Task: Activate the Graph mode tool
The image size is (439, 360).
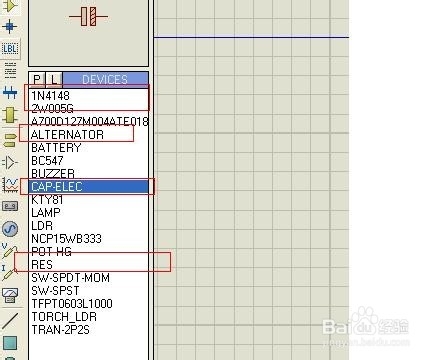Action: click(x=11, y=185)
